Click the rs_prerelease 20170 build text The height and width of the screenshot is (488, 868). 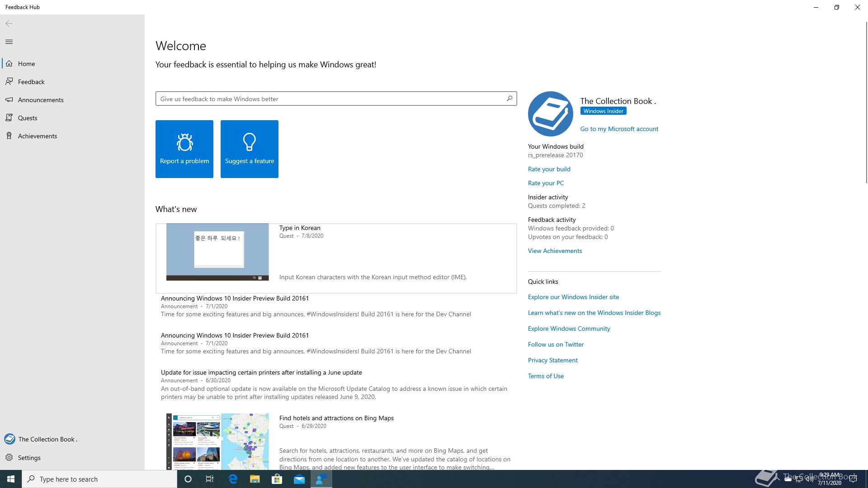[x=556, y=155]
